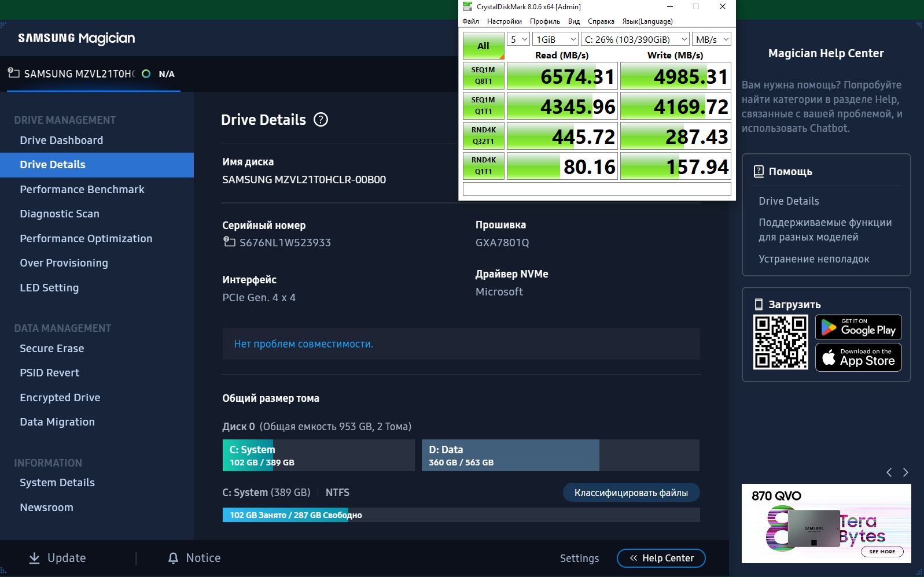Image resolution: width=924 pixels, height=577 pixels.
Task: Click the QR code in the download panel
Action: tap(781, 342)
